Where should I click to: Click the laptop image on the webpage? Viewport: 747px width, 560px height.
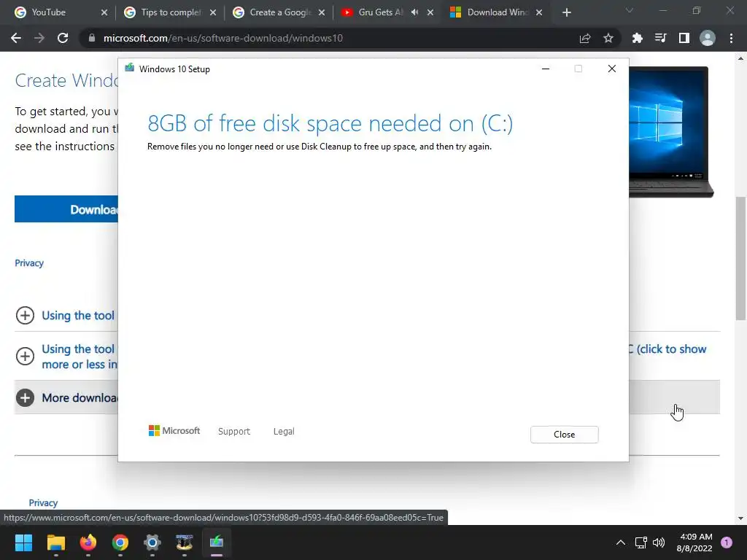(x=671, y=132)
